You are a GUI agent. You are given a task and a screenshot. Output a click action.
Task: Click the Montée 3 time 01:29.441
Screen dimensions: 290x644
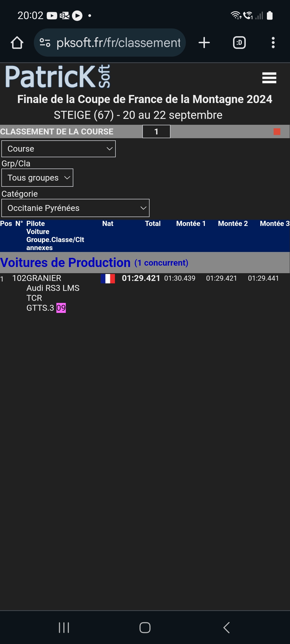click(x=263, y=278)
